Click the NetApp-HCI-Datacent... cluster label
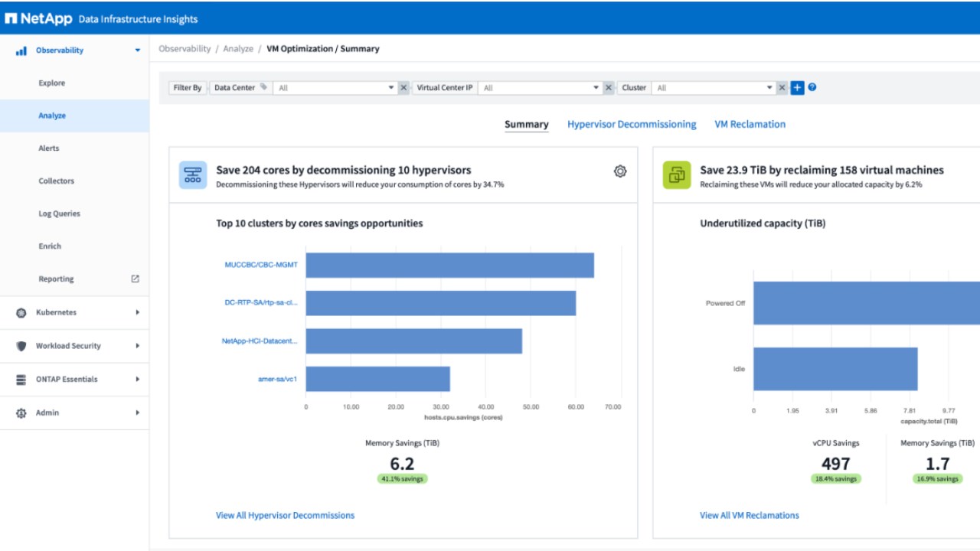Image resolution: width=980 pixels, height=551 pixels. 260,341
